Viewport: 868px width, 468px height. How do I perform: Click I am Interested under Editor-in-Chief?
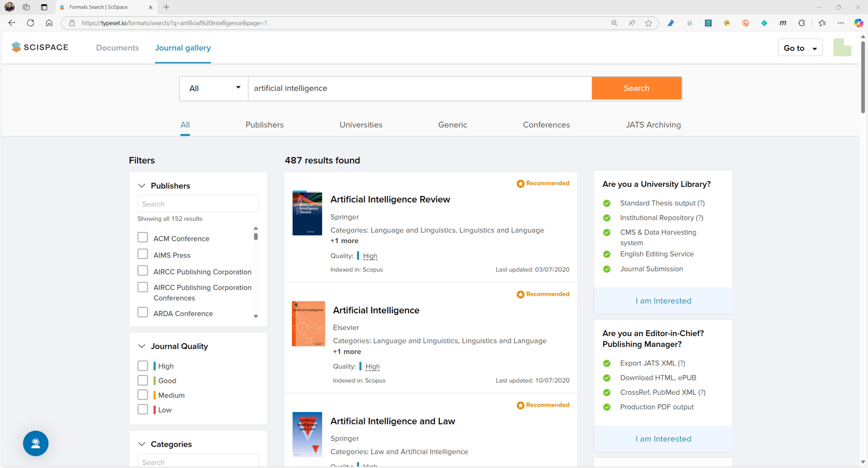(x=663, y=439)
